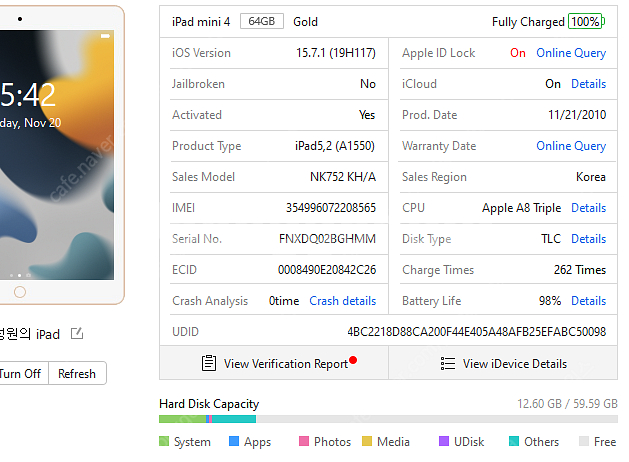Click the UDID value string
629x462 pixels.
(477, 332)
